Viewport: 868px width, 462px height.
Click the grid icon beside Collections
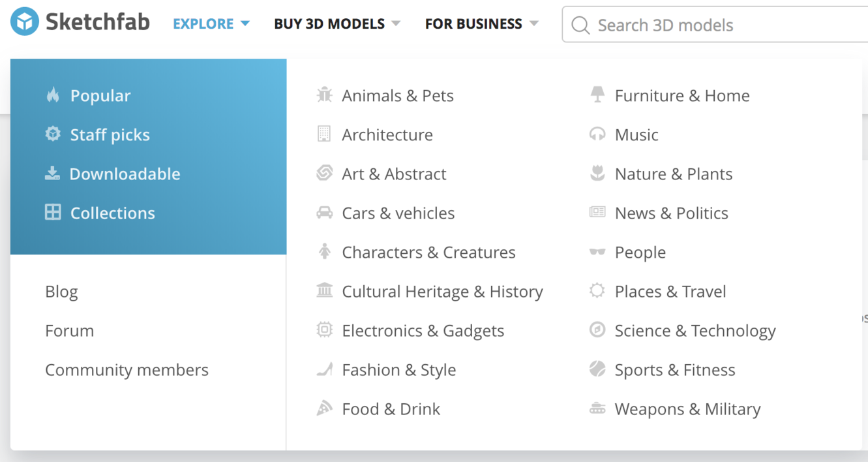[53, 213]
